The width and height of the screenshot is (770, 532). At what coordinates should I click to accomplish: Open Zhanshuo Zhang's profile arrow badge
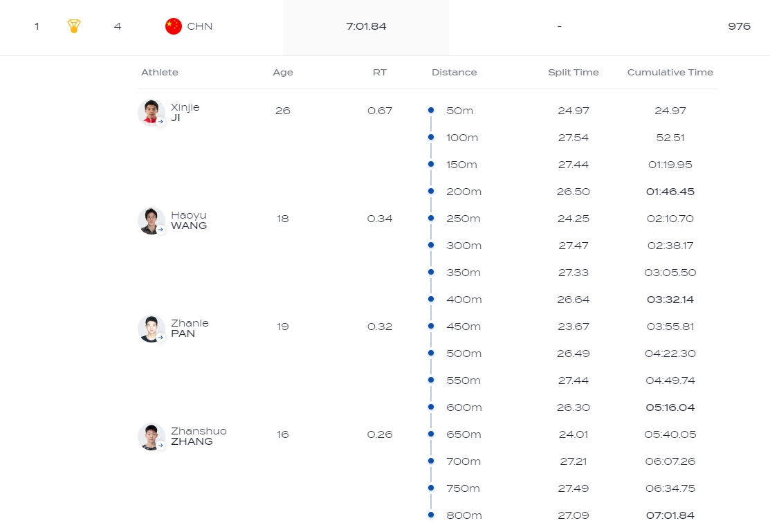click(x=161, y=445)
